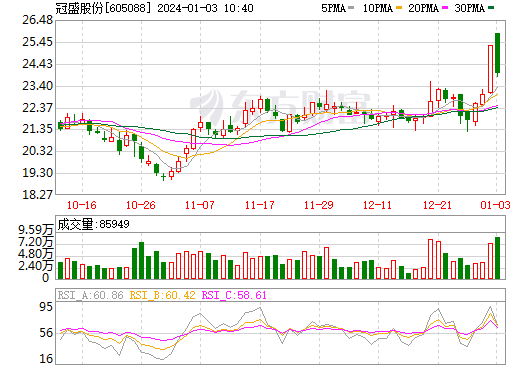The image size is (520, 365).
Task: Click the 18.27 bottom price axis label
Action: point(37,195)
